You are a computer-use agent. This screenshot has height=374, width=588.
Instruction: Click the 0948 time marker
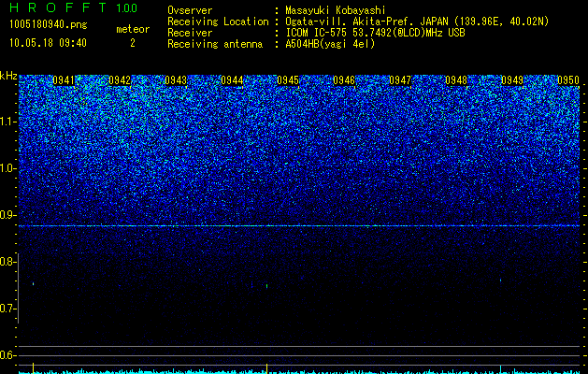456,80
